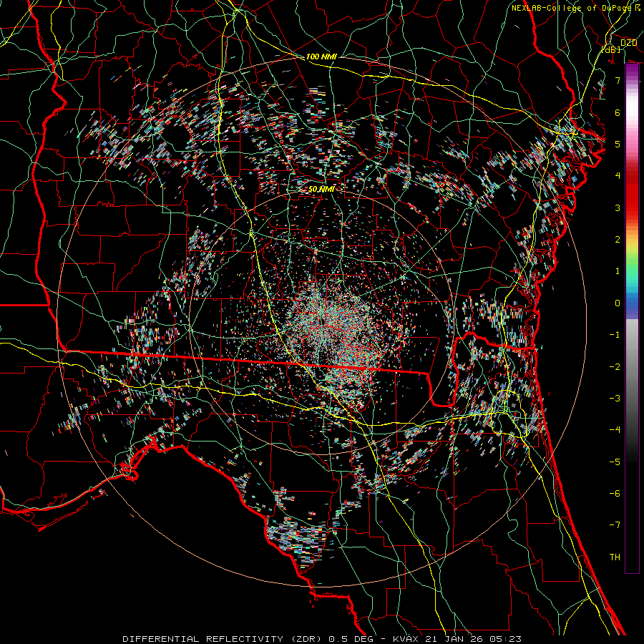The width and height of the screenshot is (644, 644).
Task: Click the 100 NMI range ring label
Action: [321, 57]
